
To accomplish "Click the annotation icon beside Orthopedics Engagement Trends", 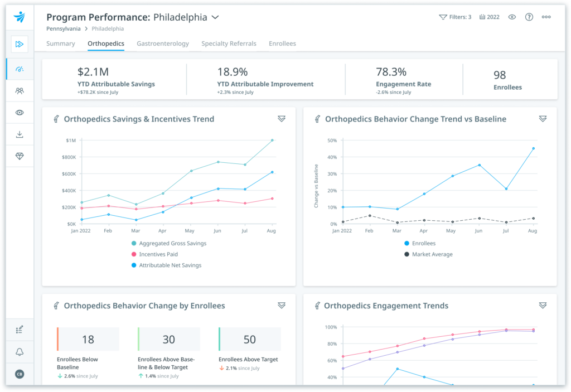I will pos(317,306).
